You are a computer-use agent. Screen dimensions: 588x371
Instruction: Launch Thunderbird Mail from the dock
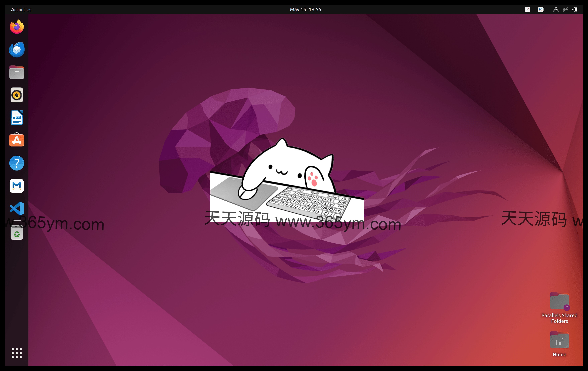tap(17, 49)
